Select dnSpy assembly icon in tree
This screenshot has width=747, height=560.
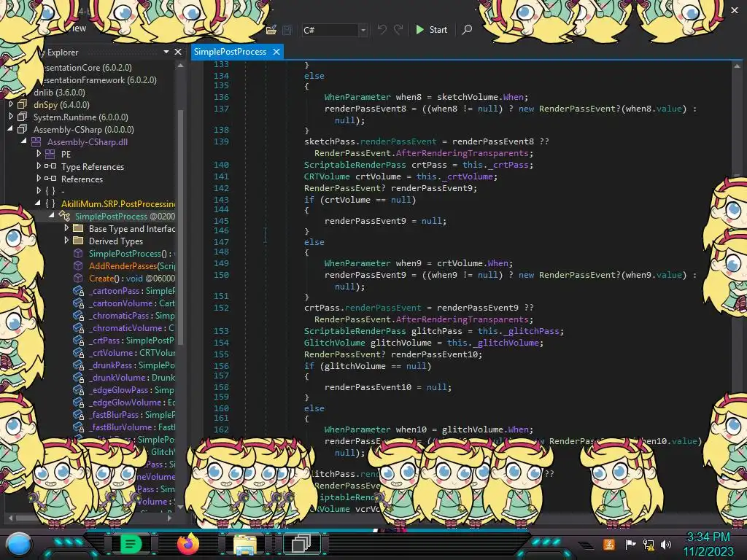tap(22, 104)
